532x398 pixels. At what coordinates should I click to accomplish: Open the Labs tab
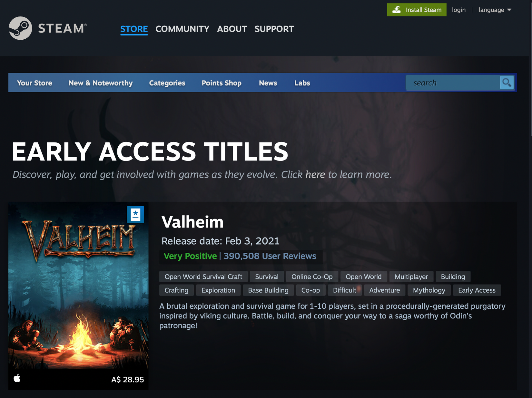click(x=302, y=83)
